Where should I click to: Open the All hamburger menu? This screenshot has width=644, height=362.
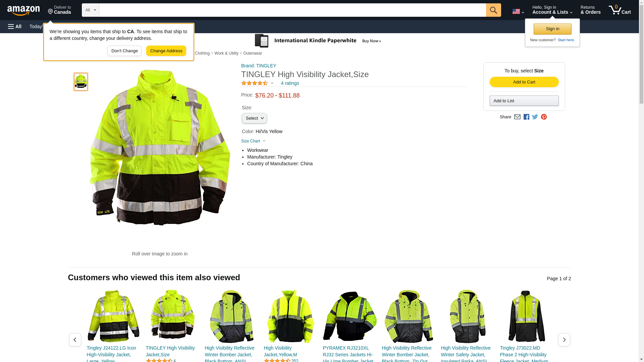click(x=15, y=26)
